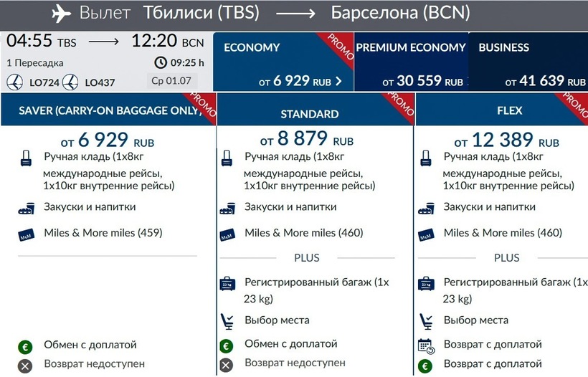Click the grey cross refund unavailable icon in Standard column
The height and width of the screenshot is (377, 588).
[227, 364]
